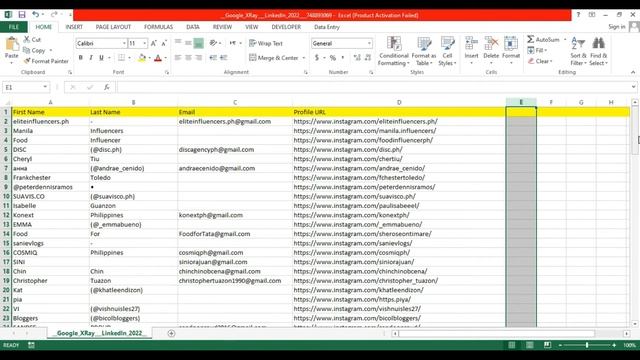
Task: Select cell with konextph@gmail.com
Action: [x=235, y=215]
